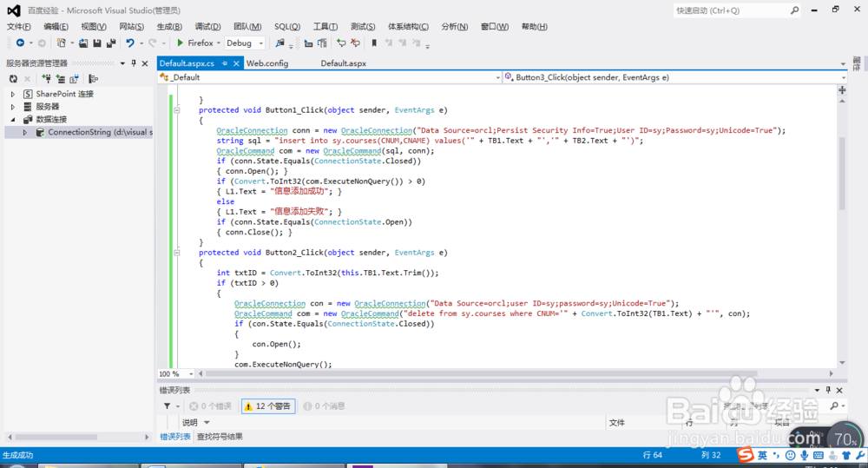Image resolution: width=868 pixels, height=468 pixels.
Task: Refresh the Server Explorer panel
Action: [x=13, y=79]
